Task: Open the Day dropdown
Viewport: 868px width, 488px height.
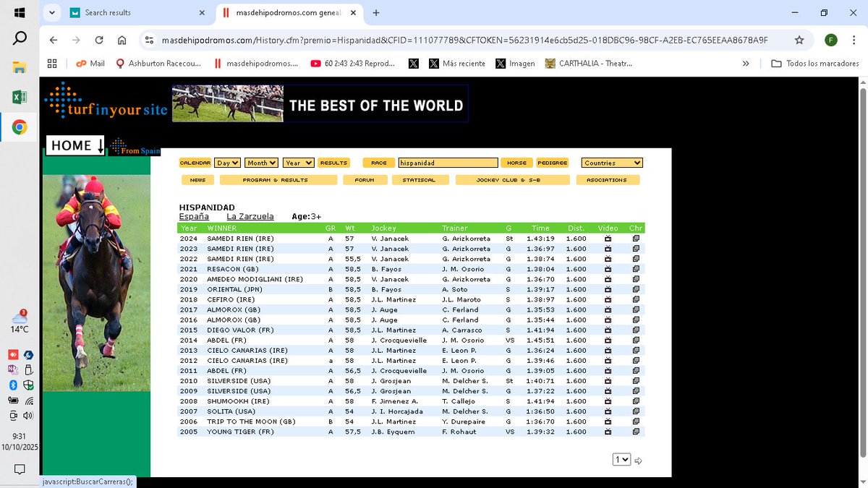Action: 227,163
